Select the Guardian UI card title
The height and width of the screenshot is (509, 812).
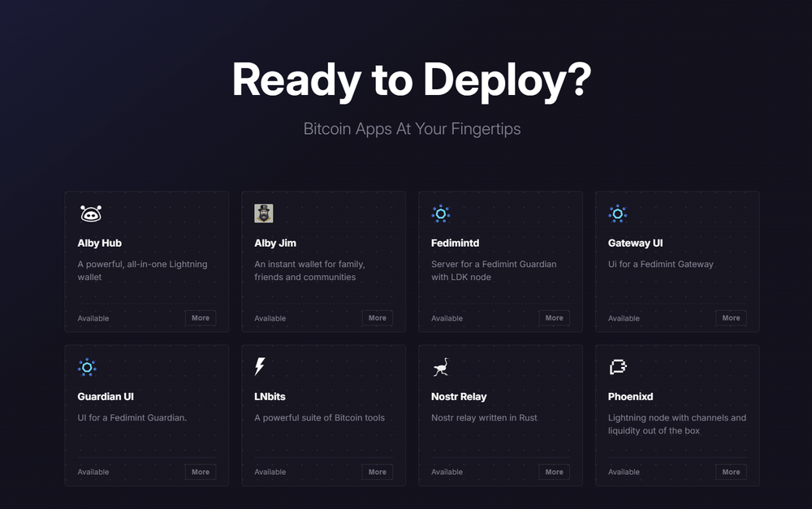point(106,397)
